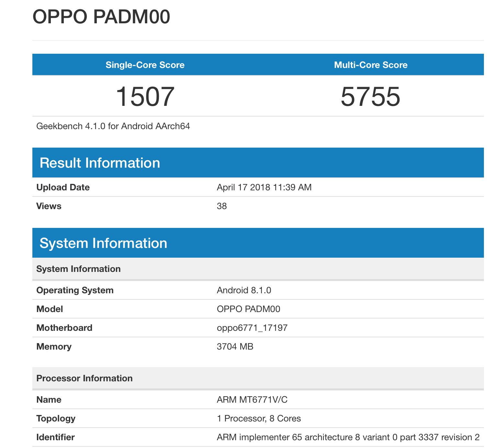The height and width of the screenshot is (448, 503).
Task: Click the gray System Information subheader row
Action: tap(258, 269)
